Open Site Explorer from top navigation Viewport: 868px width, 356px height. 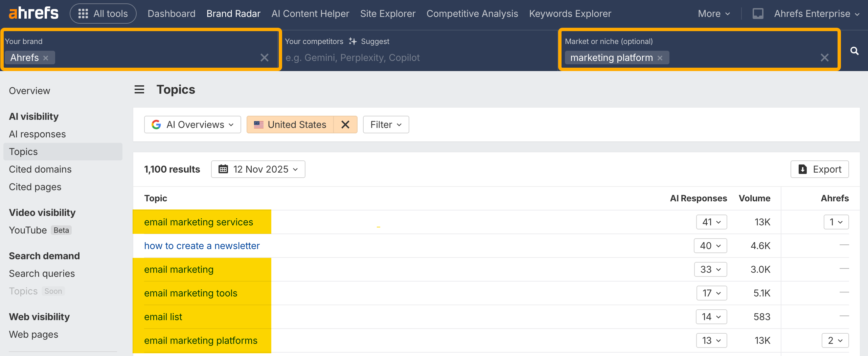coord(388,14)
